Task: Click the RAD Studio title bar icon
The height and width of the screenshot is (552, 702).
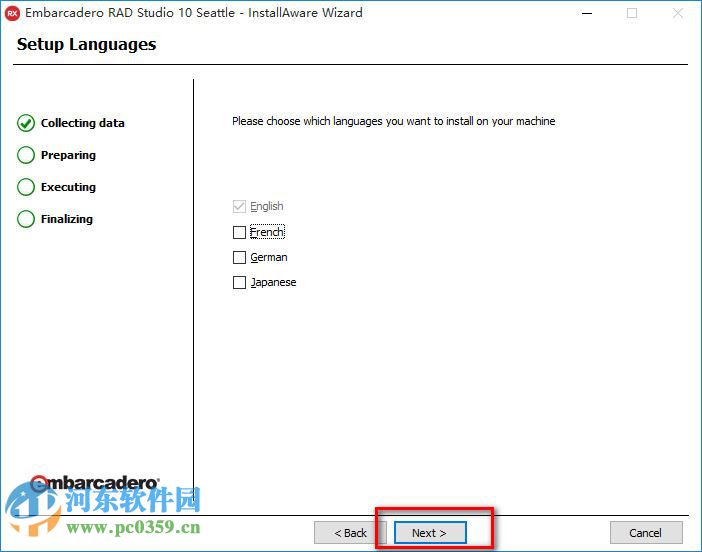Action: [x=13, y=13]
